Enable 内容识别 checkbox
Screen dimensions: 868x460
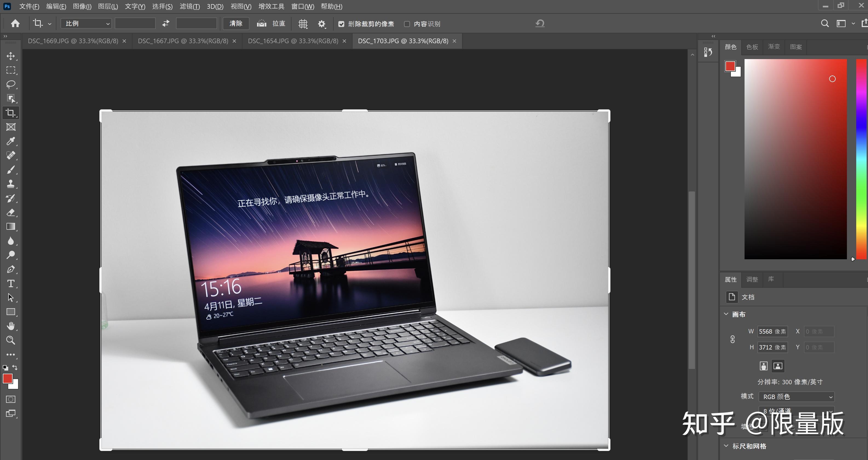(x=407, y=24)
